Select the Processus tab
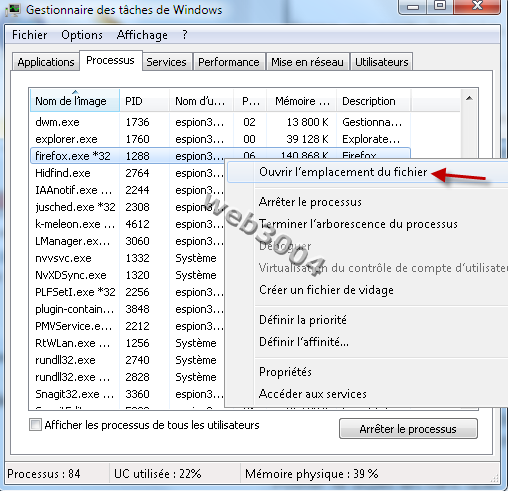508x491 pixels. point(110,60)
